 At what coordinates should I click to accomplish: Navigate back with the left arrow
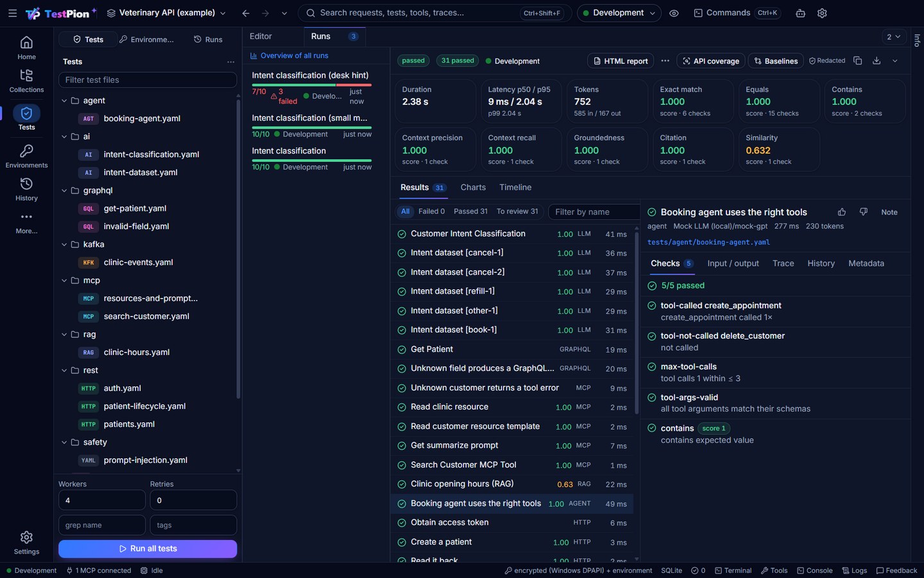click(x=246, y=13)
